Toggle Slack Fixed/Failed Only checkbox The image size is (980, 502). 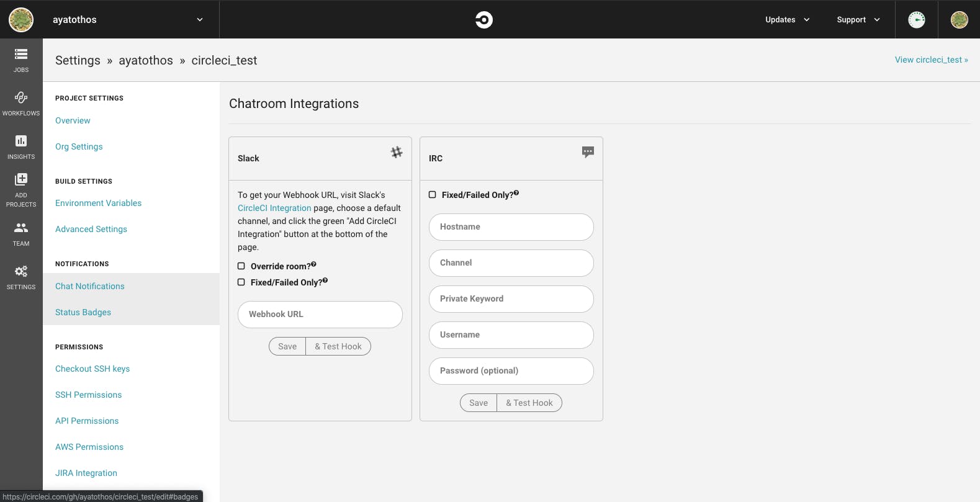coord(241,282)
